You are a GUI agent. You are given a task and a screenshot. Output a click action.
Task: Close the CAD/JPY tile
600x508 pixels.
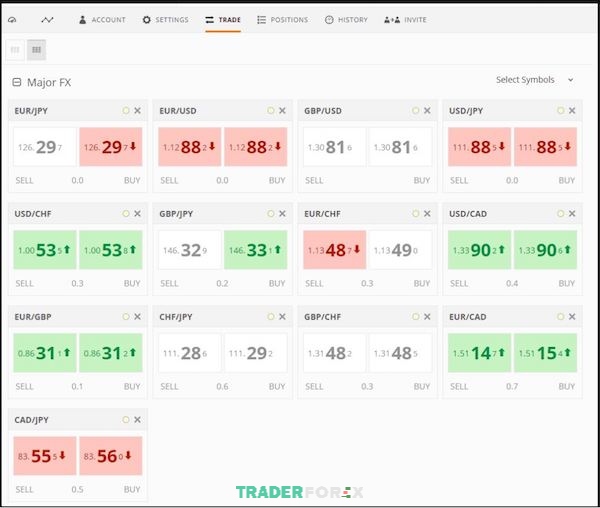pos(137,420)
